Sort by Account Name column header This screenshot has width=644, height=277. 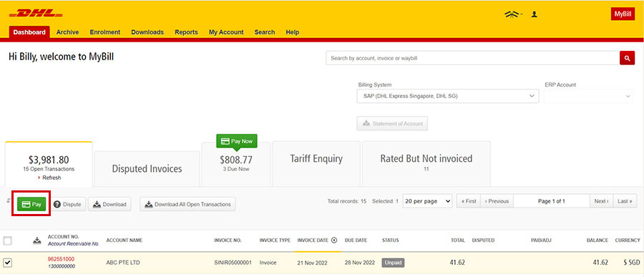124,240
